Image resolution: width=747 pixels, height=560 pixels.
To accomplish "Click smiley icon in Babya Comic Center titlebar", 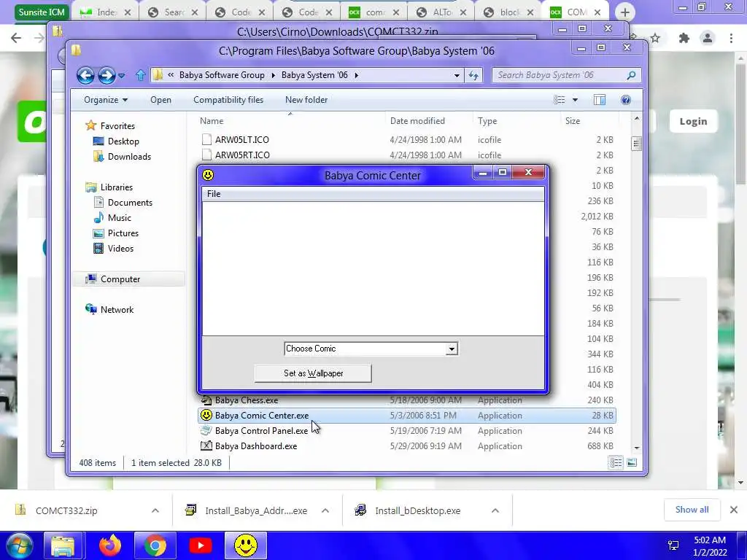I will 208,175.
